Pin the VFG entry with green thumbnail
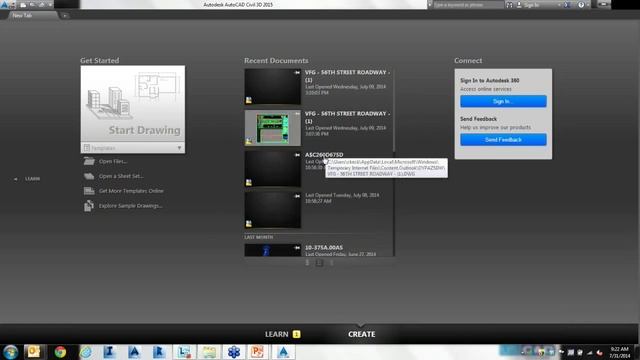This screenshot has height=360, width=640. tap(297, 114)
